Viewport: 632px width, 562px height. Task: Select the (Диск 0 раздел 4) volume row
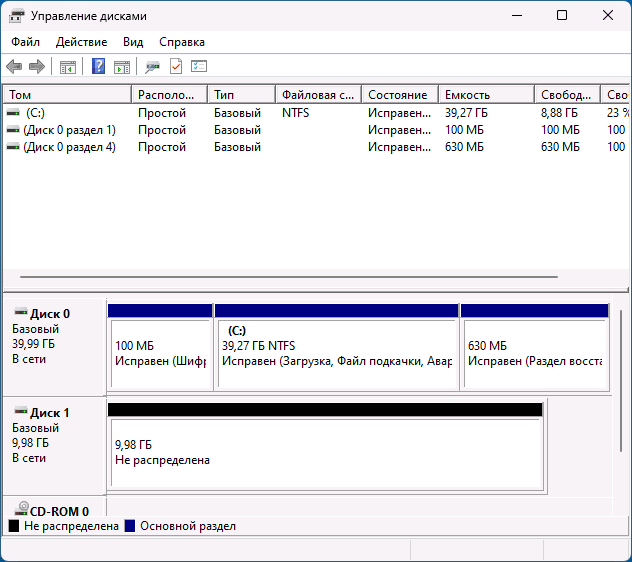coord(316,147)
